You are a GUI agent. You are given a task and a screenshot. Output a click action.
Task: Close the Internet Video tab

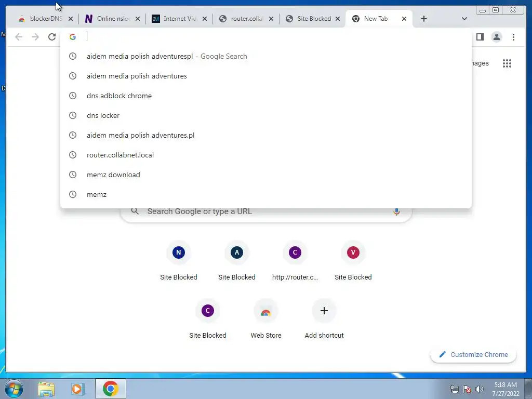(x=205, y=19)
